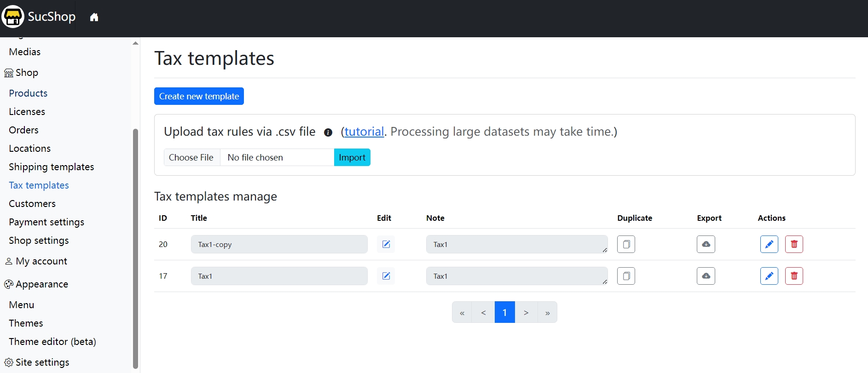Delete the Tax1 template

(793, 276)
